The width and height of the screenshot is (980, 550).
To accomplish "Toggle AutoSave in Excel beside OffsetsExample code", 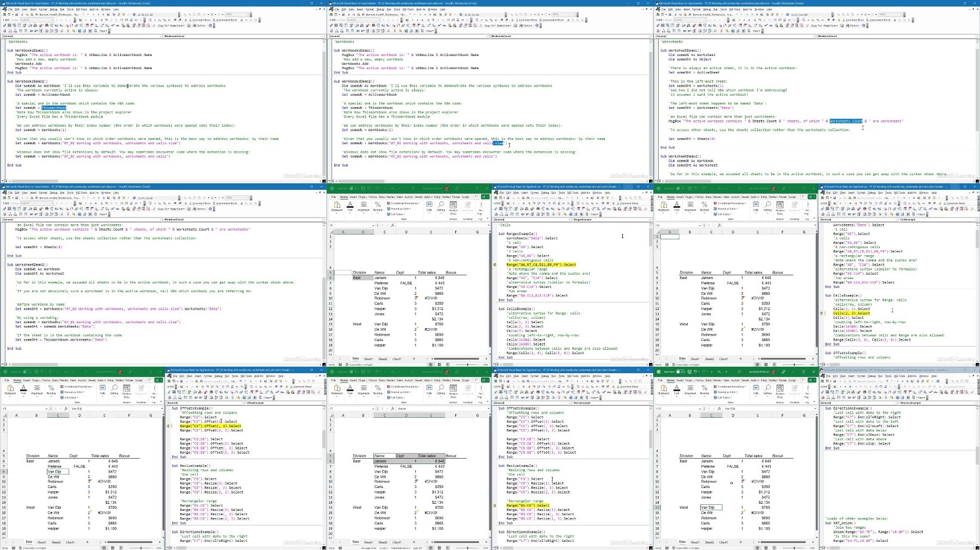I will 27,372.
